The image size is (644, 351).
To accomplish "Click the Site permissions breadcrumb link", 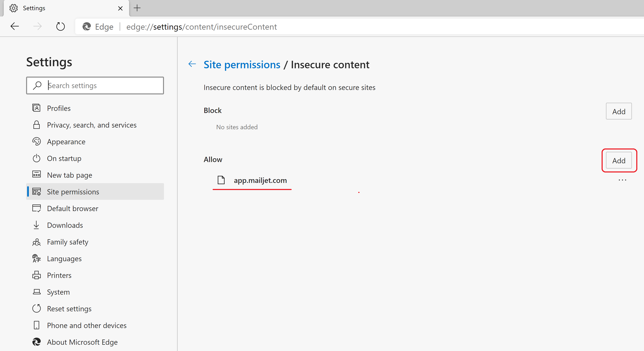I will pyautogui.click(x=242, y=65).
